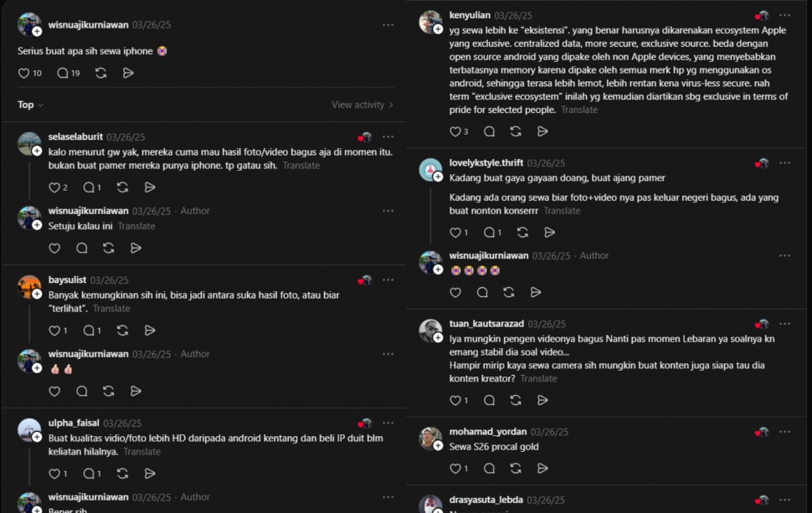Viewport: 812px width, 513px height.
Task: Like selaselaburit's reply
Action: point(54,187)
